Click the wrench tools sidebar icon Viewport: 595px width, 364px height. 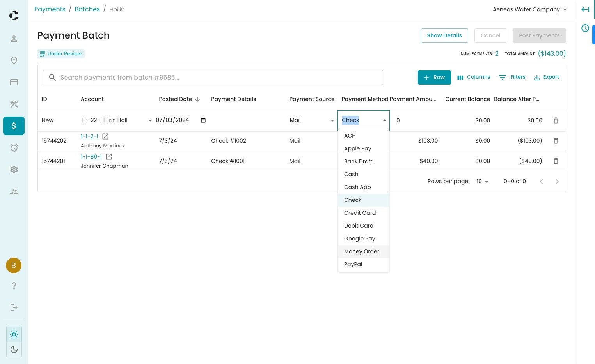(x=14, y=104)
